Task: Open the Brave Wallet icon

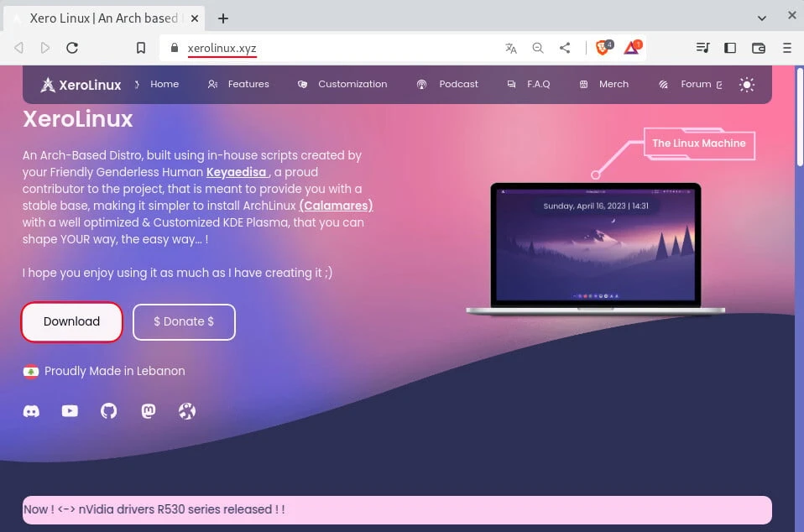Action: tap(758, 49)
